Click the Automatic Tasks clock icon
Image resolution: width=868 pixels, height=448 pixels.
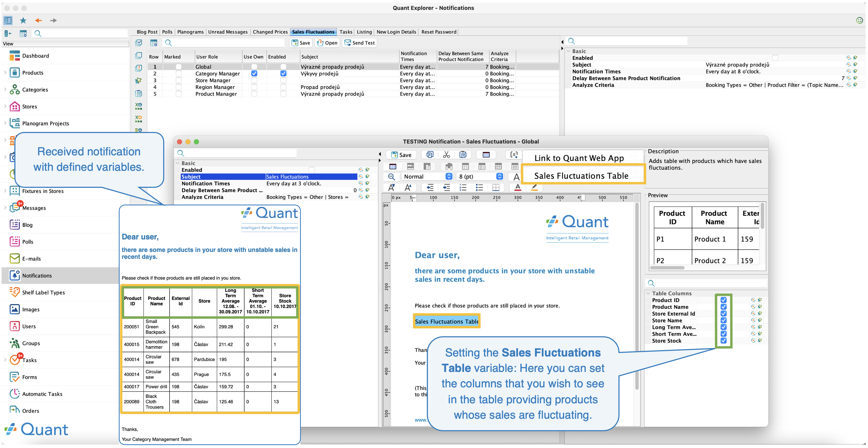coord(15,394)
